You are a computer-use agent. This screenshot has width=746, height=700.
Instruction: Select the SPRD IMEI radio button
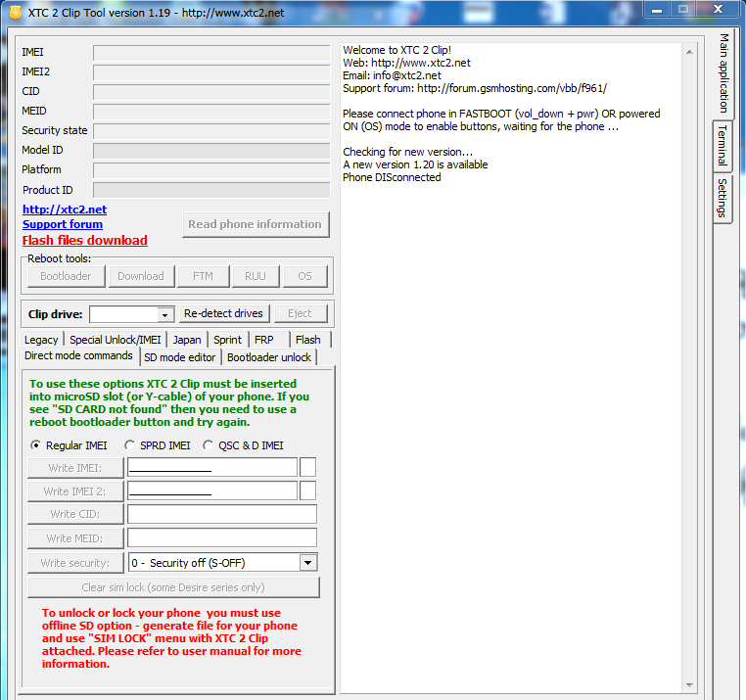coord(129,445)
